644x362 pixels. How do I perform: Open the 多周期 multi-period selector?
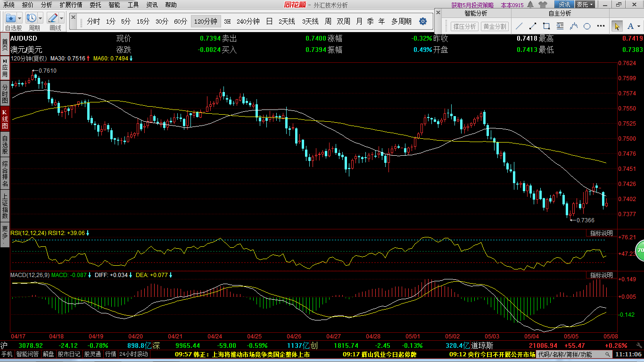click(x=401, y=21)
